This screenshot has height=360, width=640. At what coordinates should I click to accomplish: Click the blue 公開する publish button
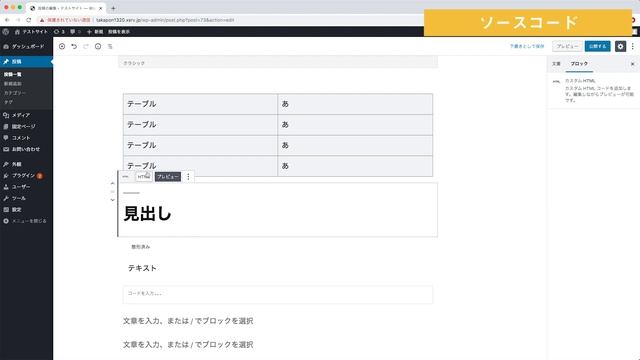click(x=598, y=46)
